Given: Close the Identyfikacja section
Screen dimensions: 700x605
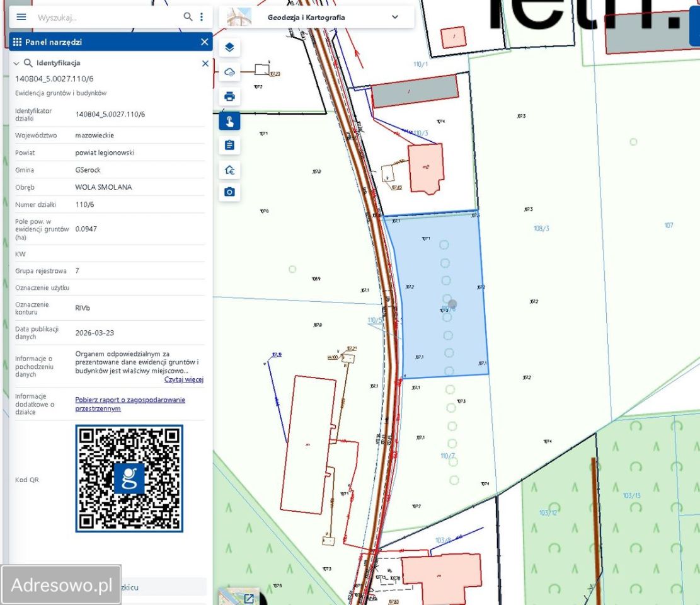Looking at the screenshot, I should point(205,64).
